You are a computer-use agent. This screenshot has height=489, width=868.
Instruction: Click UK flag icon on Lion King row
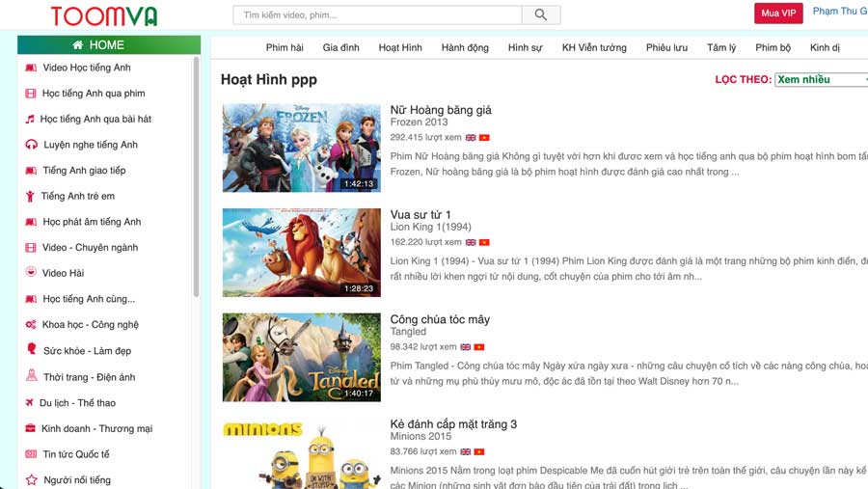pos(471,242)
